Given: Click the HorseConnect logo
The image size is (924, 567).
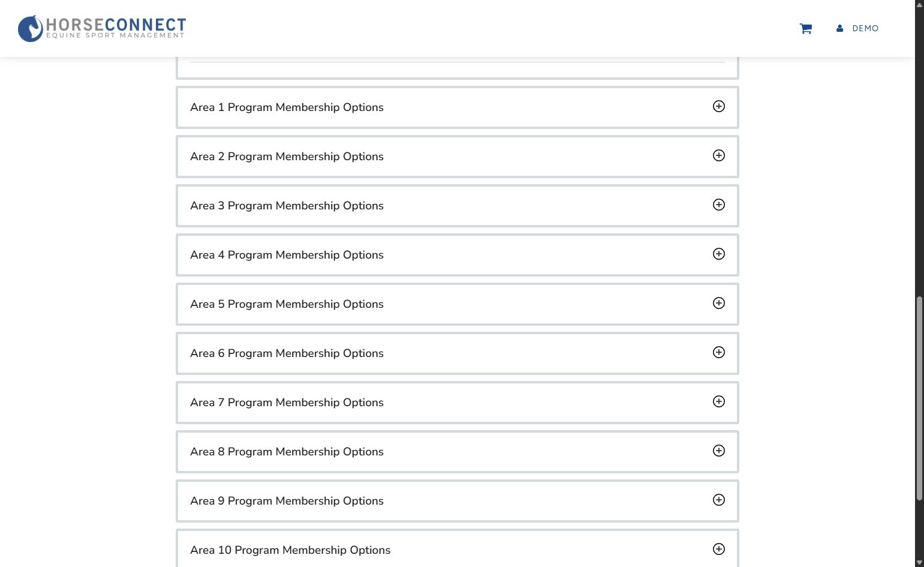Looking at the screenshot, I should 102,28.
